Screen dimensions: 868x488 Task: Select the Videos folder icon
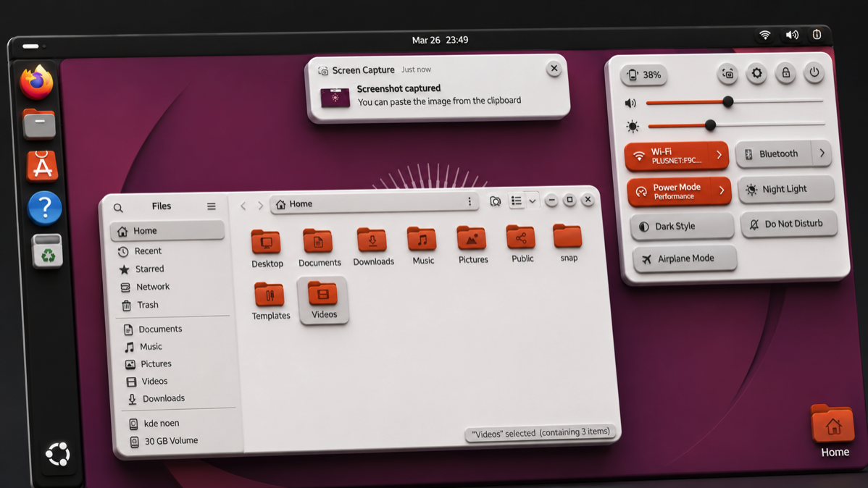[323, 294]
